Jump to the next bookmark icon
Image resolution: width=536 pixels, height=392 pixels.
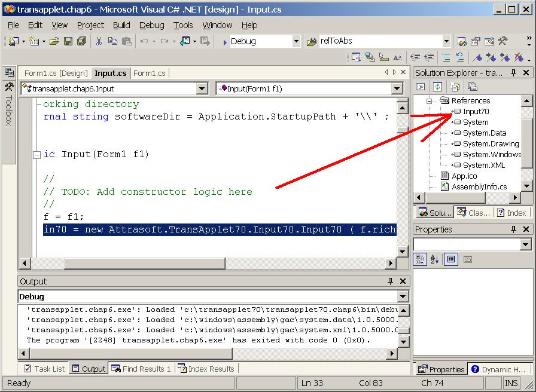point(491,57)
